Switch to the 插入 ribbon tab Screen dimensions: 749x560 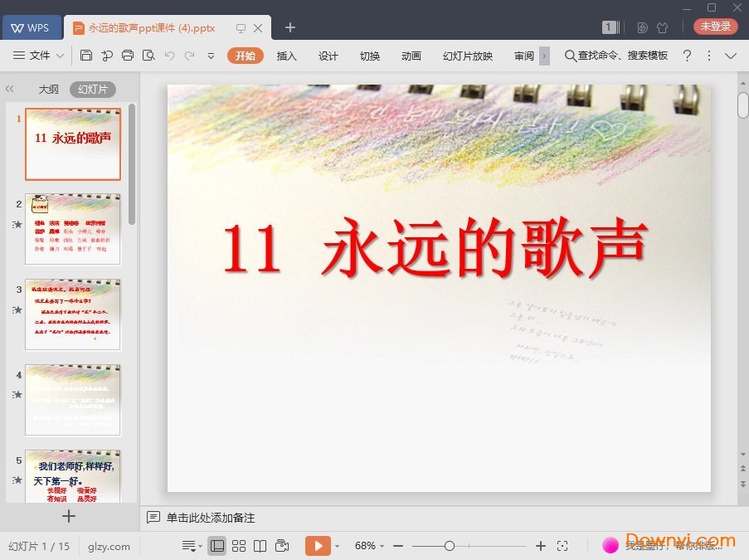point(286,56)
